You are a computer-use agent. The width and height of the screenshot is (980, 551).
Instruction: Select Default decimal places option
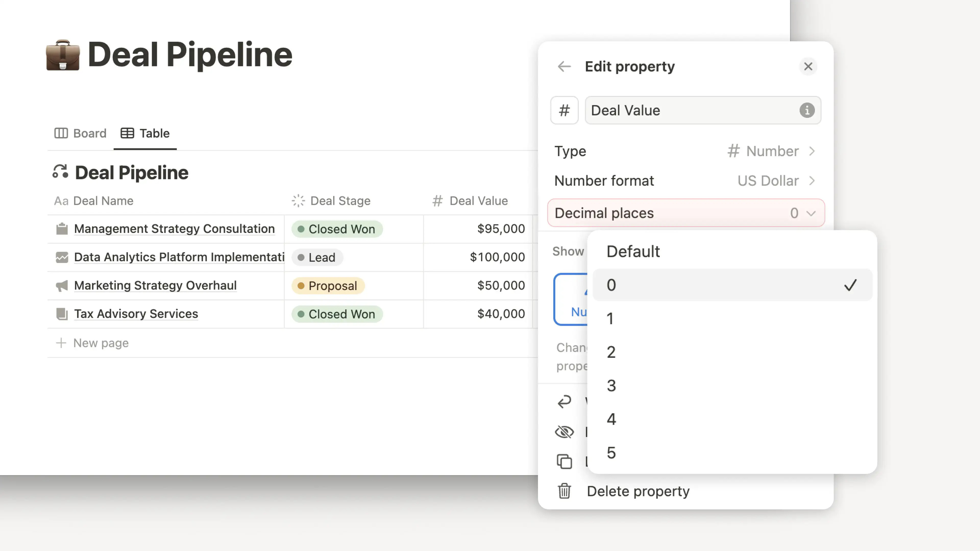click(x=732, y=251)
